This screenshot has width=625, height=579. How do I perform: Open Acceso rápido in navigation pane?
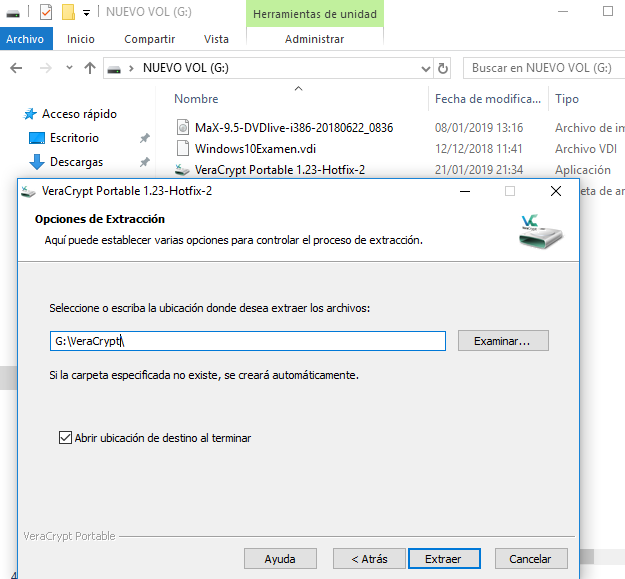[x=79, y=114]
